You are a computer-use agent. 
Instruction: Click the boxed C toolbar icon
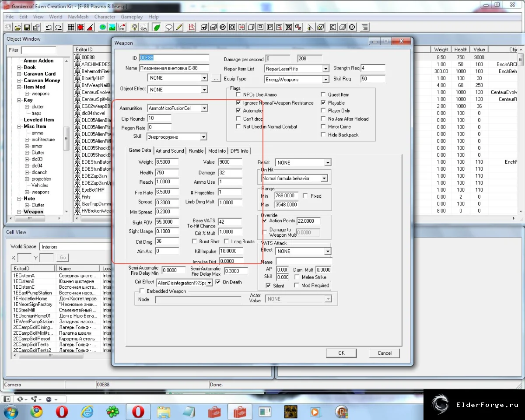333,27
